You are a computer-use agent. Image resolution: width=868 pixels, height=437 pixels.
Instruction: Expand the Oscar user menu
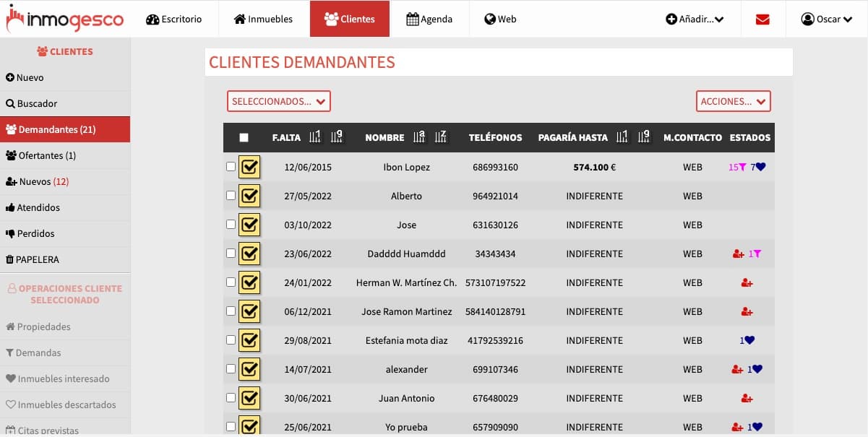click(826, 20)
